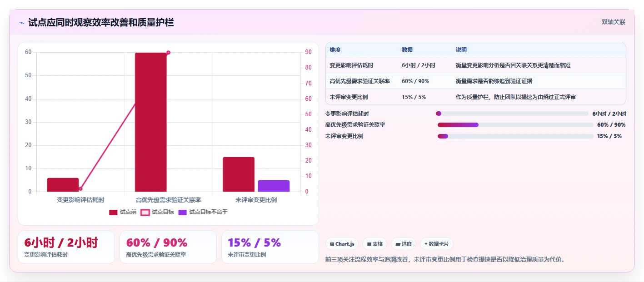Select the 数据卡片 chip

[436, 244]
